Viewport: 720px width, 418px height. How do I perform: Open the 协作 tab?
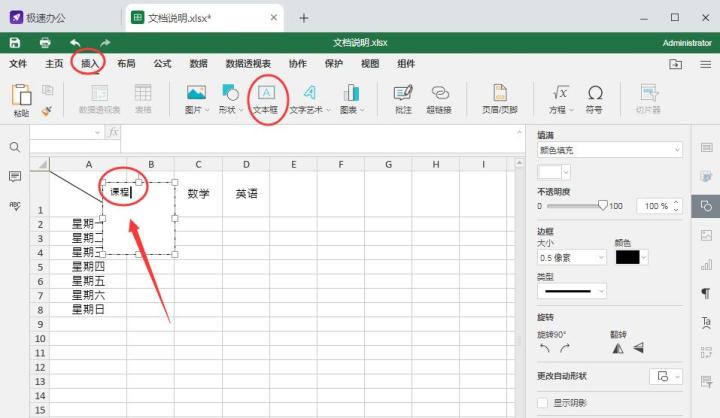point(298,64)
